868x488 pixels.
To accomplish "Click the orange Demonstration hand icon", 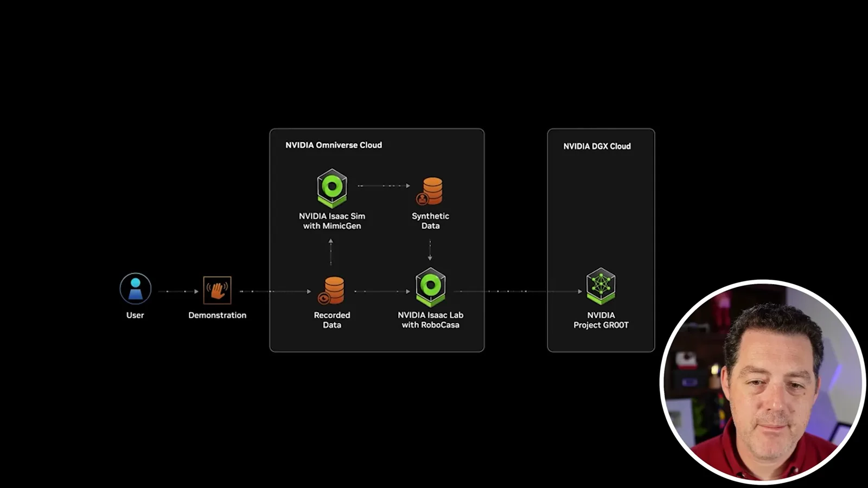I will 217,290.
